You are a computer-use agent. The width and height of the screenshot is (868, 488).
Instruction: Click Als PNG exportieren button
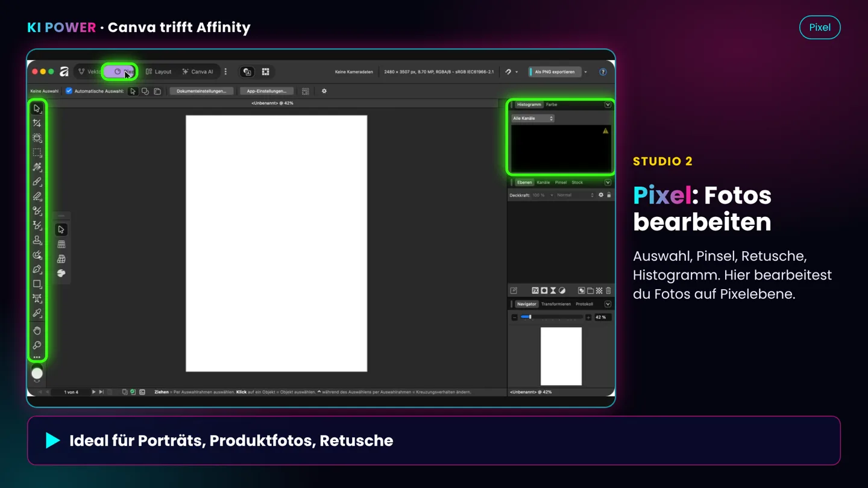pyautogui.click(x=555, y=72)
